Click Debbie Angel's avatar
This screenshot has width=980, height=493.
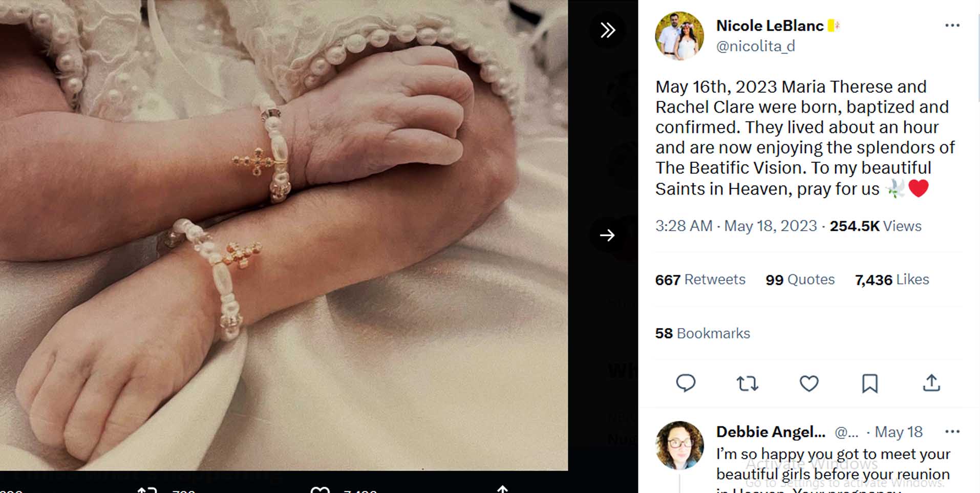[679, 445]
